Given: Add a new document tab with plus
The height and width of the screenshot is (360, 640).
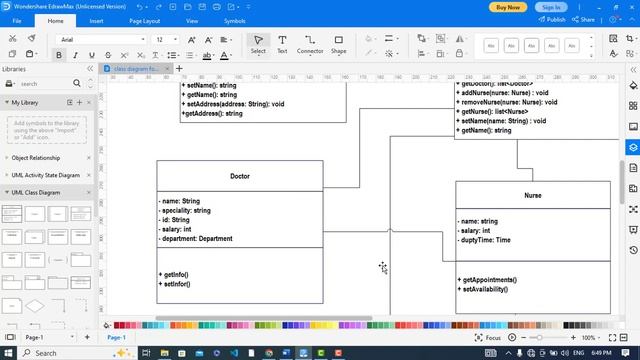Looking at the screenshot, I should (179, 69).
